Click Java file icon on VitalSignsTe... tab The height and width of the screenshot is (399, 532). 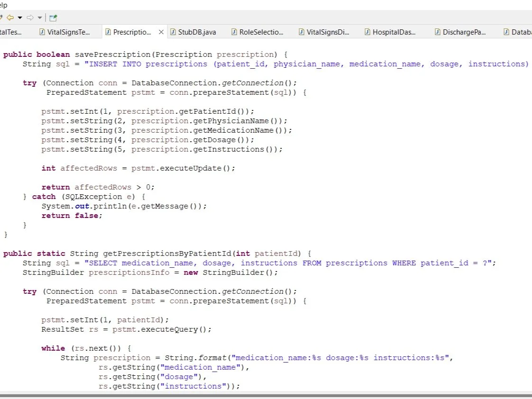pos(42,32)
